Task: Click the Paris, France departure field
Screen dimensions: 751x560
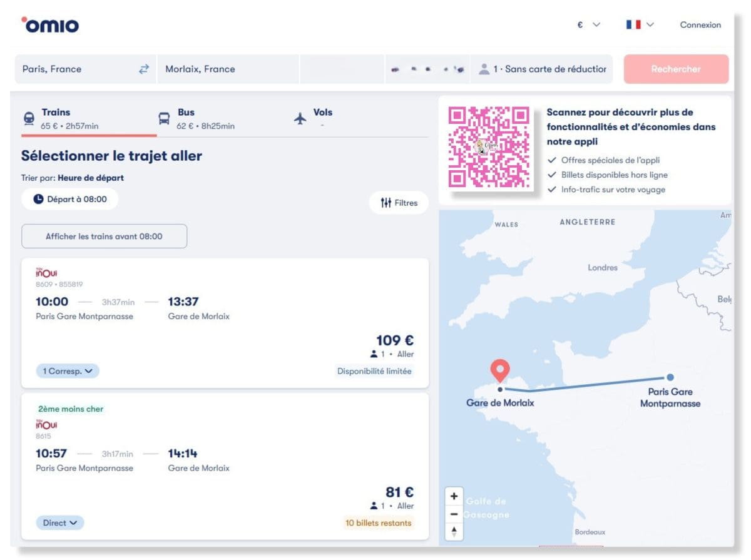Action: [x=84, y=69]
